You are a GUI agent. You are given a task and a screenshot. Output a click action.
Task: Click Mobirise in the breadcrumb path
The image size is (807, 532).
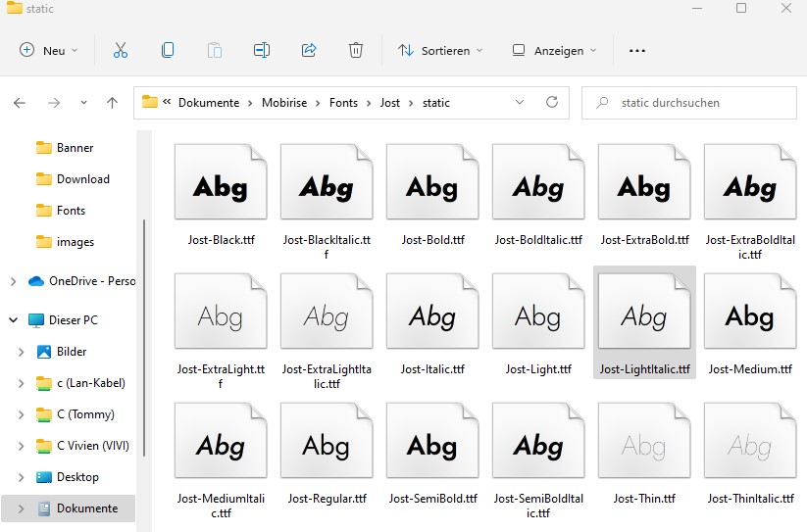click(x=284, y=103)
